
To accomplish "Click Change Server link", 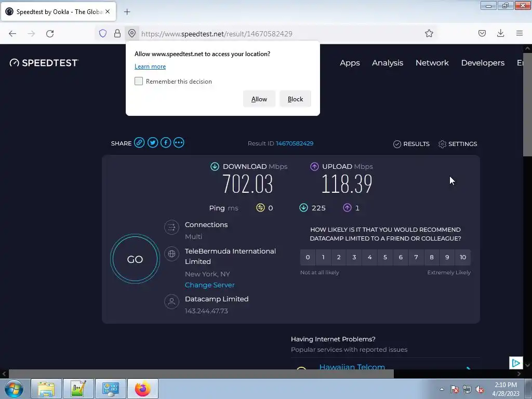I will [x=210, y=285].
